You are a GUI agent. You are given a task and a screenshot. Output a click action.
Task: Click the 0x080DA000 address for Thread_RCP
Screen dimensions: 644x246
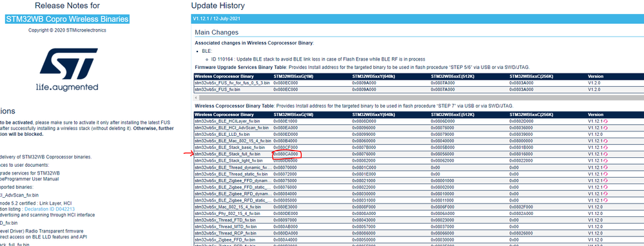coord(286,233)
